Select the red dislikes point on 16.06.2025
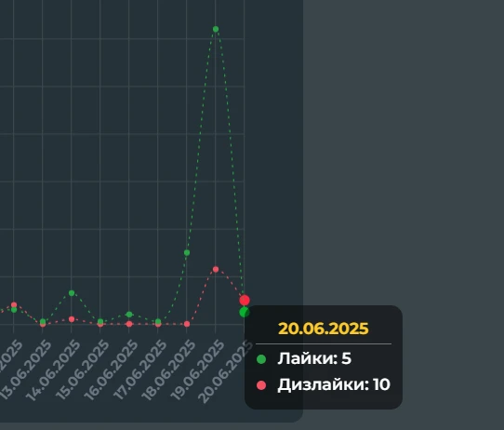This screenshot has width=504, height=430. tap(129, 324)
